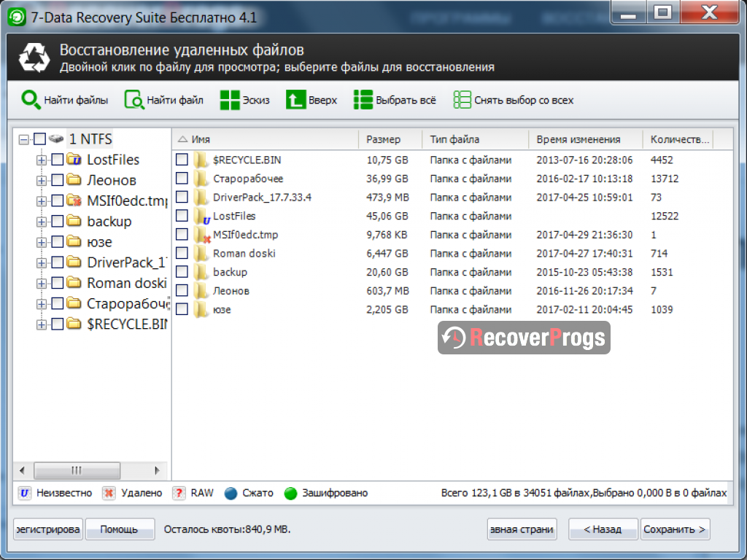Click the Старорабочее folder icon in file list
The height and width of the screenshot is (560, 747).
click(201, 179)
